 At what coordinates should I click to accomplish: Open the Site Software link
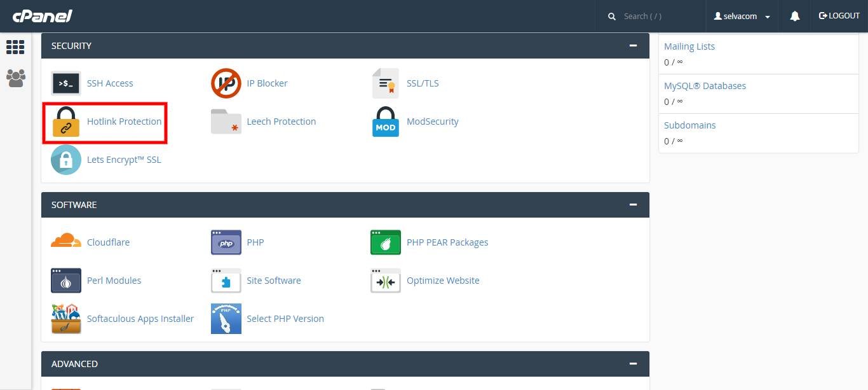coord(274,281)
